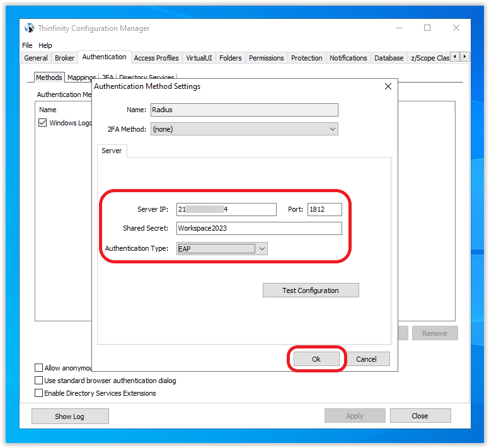The width and height of the screenshot is (489, 448).
Task: Click Cancel in the settings dialog
Action: [x=367, y=359]
